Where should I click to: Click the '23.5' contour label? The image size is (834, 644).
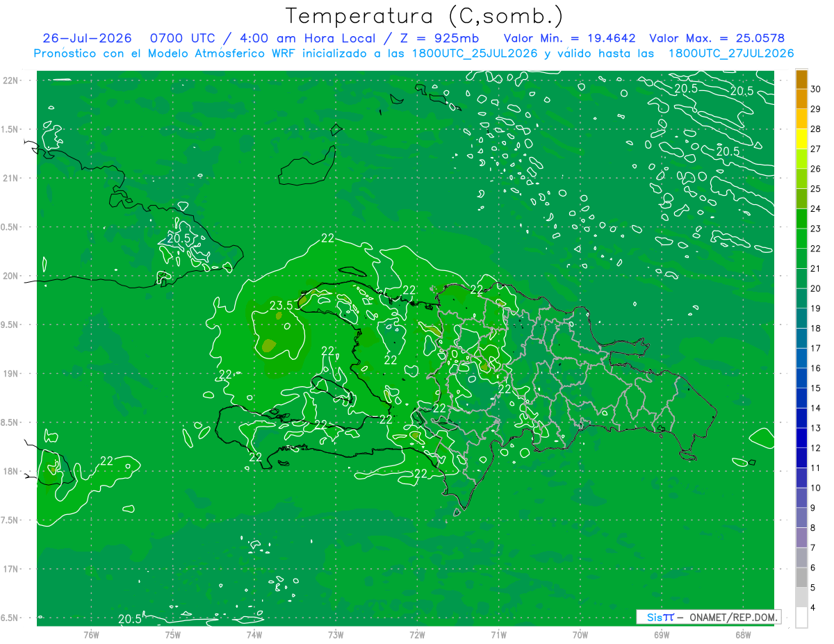pyautogui.click(x=281, y=306)
